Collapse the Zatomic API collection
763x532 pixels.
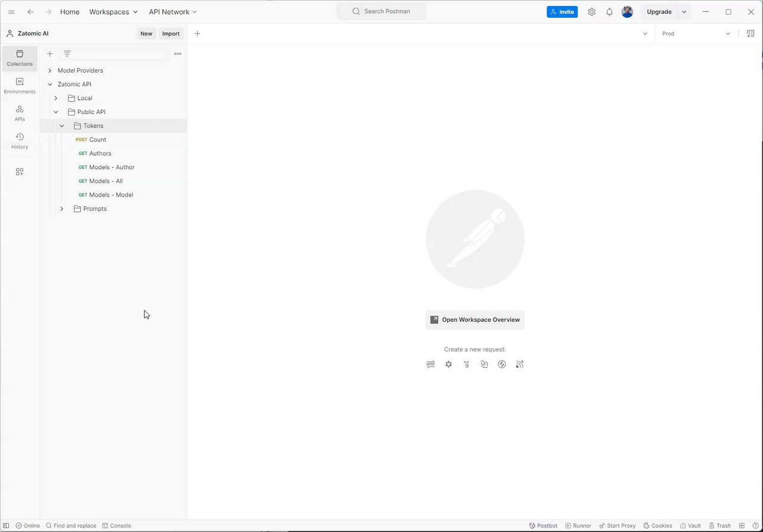click(50, 84)
